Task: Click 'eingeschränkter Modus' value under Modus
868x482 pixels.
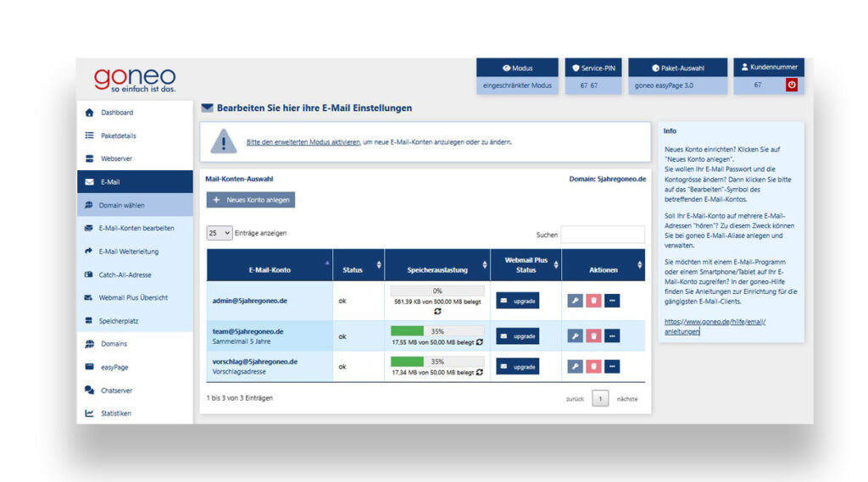Action: coord(517,86)
